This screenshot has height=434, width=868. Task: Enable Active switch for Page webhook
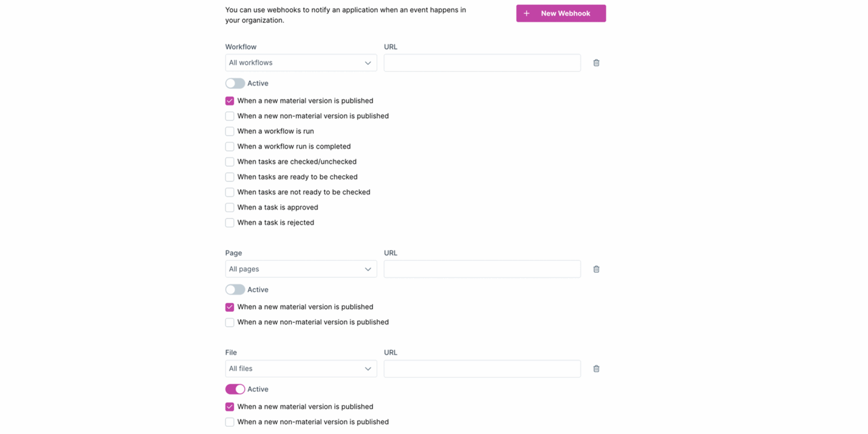235,289
